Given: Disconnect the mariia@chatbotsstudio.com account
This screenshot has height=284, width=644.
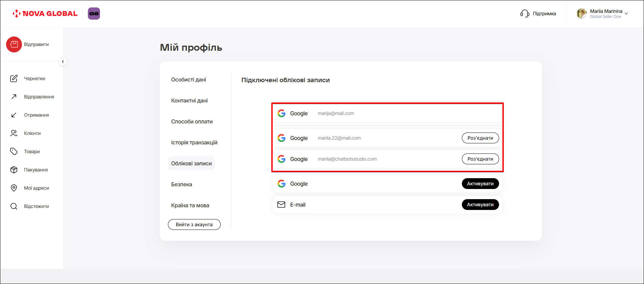Looking at the screenshot, I should point(480,159).
